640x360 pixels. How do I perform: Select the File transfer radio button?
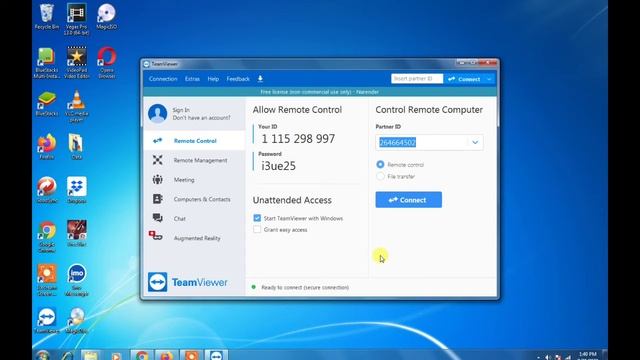[380, 176]
